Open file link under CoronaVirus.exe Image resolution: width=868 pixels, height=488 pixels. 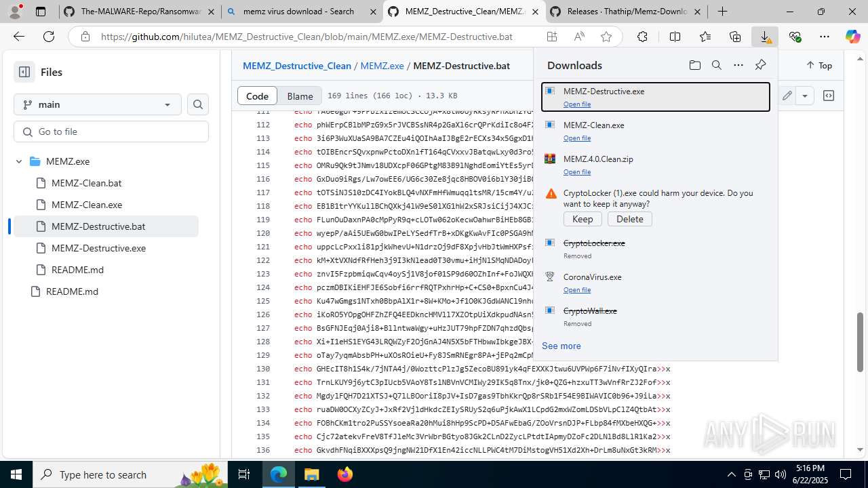pos(576,290)
